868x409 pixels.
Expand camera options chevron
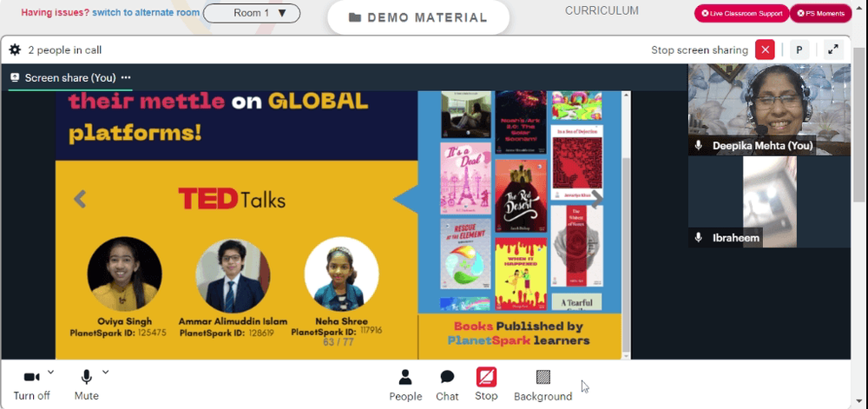pos(51,372)
